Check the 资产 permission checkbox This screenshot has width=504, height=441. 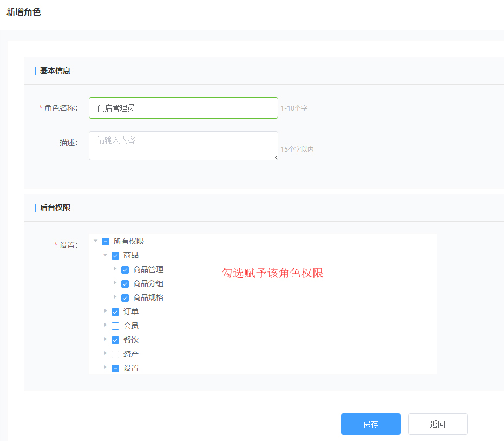tap(115, 354)
